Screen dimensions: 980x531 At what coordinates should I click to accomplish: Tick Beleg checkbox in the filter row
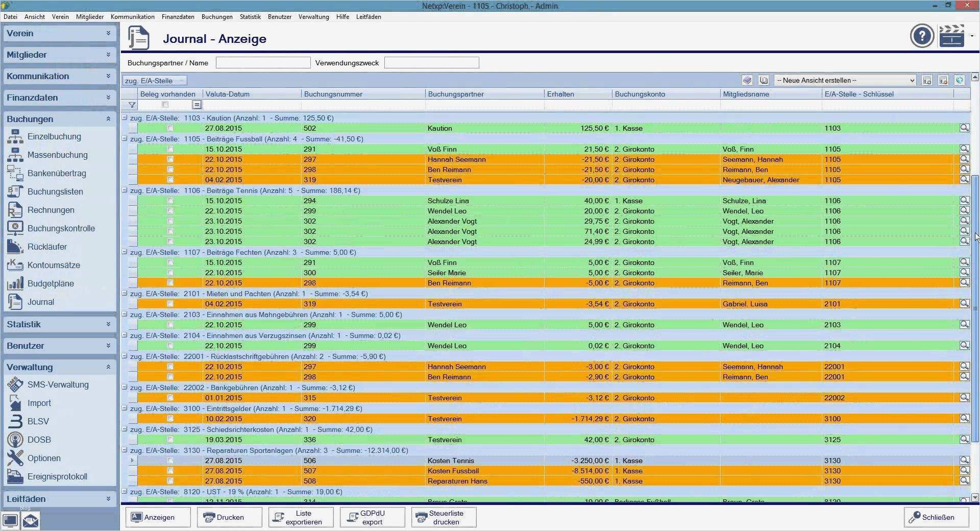pyautogui.click(x=165, y=105)
